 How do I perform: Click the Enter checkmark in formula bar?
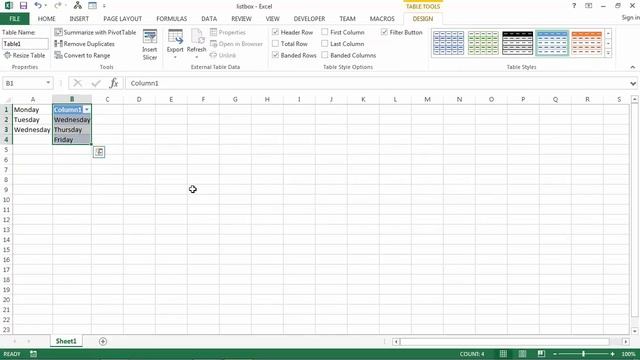point(96,83)
